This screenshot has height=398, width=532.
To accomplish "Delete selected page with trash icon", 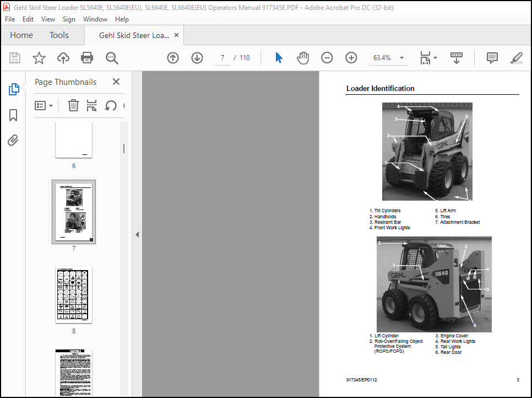I will pos(73,106).
